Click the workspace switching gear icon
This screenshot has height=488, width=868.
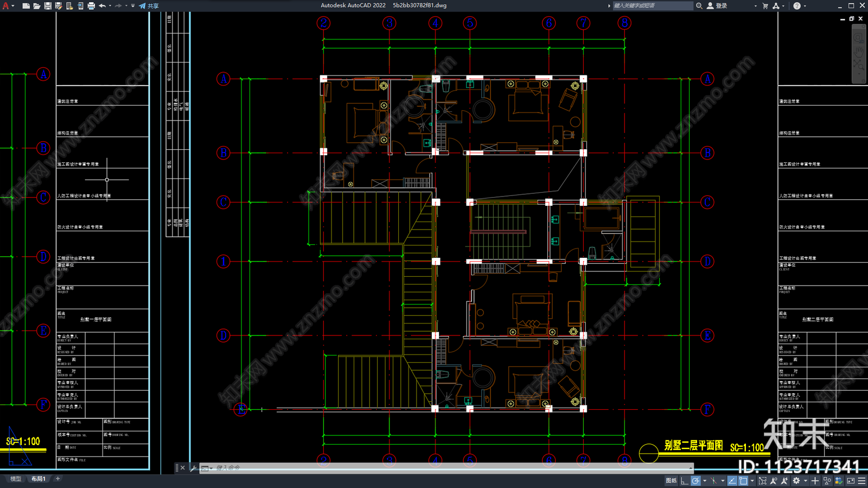point(796,481)
